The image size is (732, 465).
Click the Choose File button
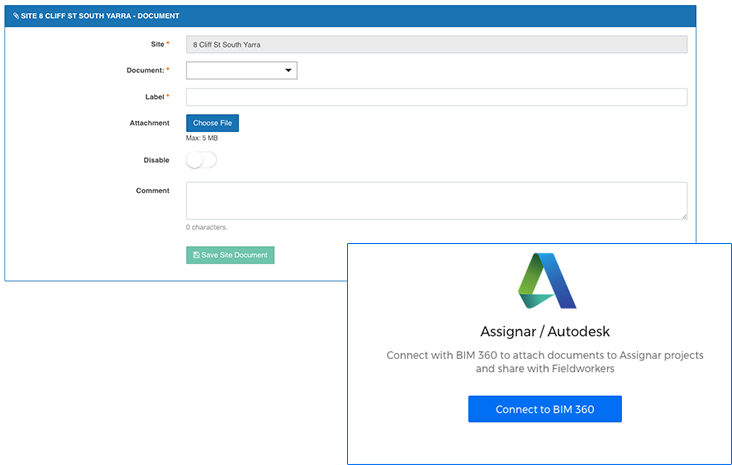click(x=212, y=123)
